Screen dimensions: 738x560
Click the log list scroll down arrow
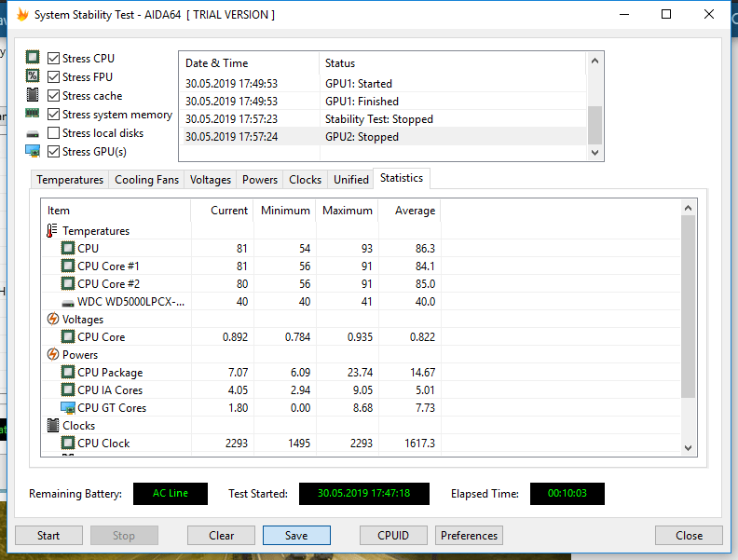click(594, 152)
